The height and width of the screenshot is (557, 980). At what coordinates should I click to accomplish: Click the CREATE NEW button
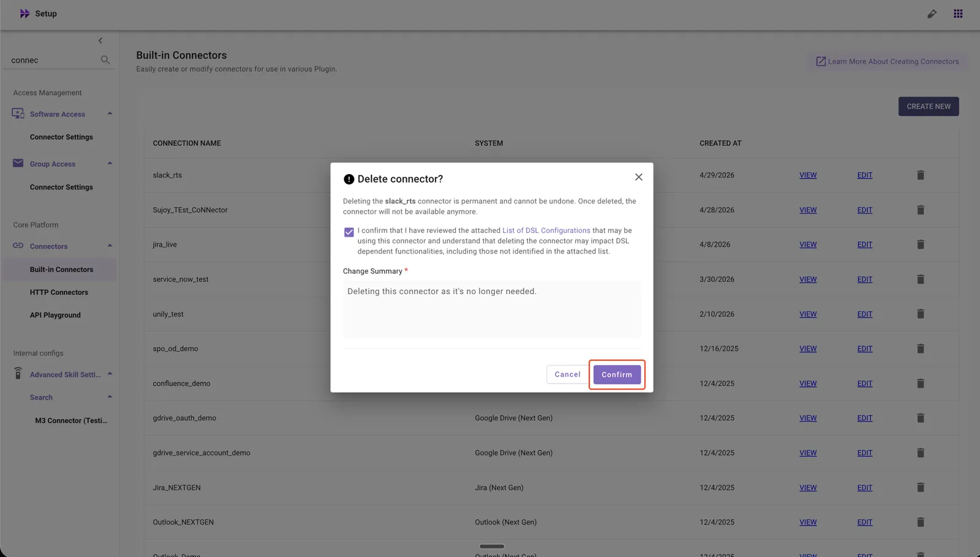click(x=929, y=107)
